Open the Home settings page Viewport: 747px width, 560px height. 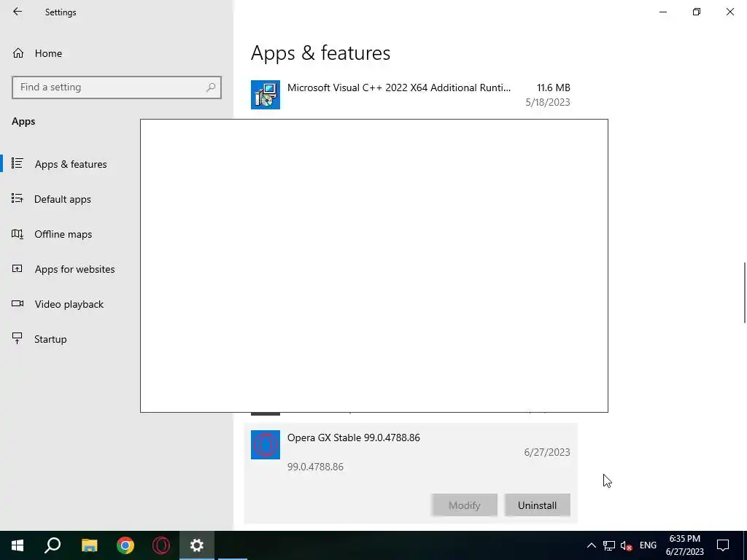coord(48,53)
